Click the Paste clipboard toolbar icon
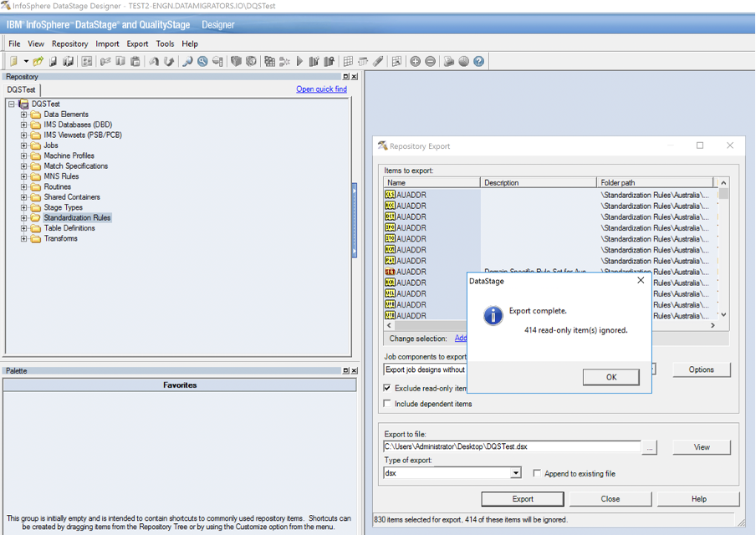Screen dimensions: 756x535 [x=135, y=61]
